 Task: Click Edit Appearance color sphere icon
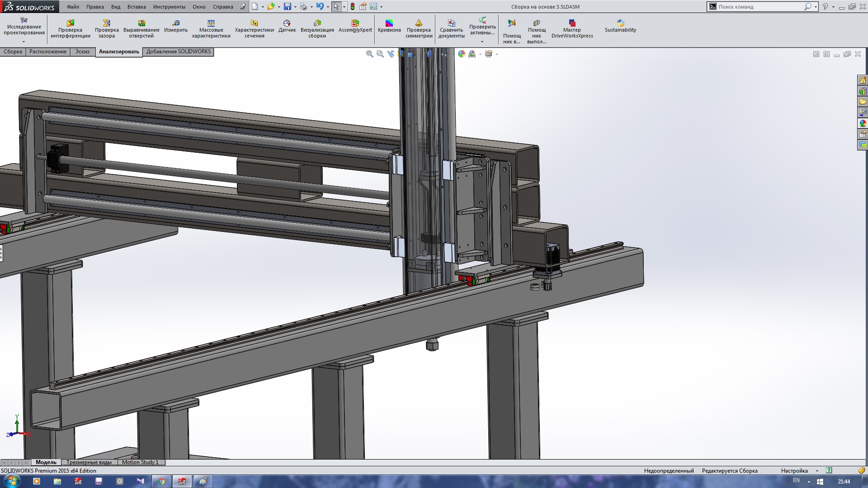[x=461, y=54]
